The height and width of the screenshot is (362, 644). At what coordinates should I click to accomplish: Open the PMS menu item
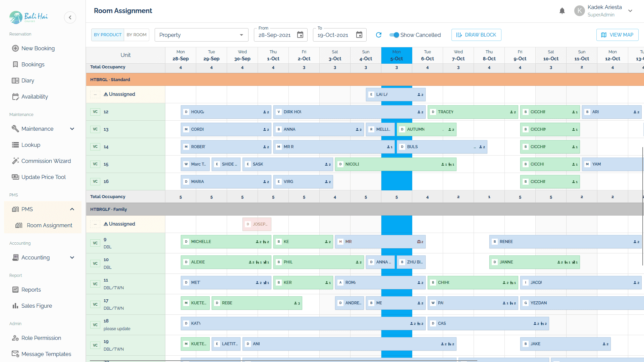43,209
